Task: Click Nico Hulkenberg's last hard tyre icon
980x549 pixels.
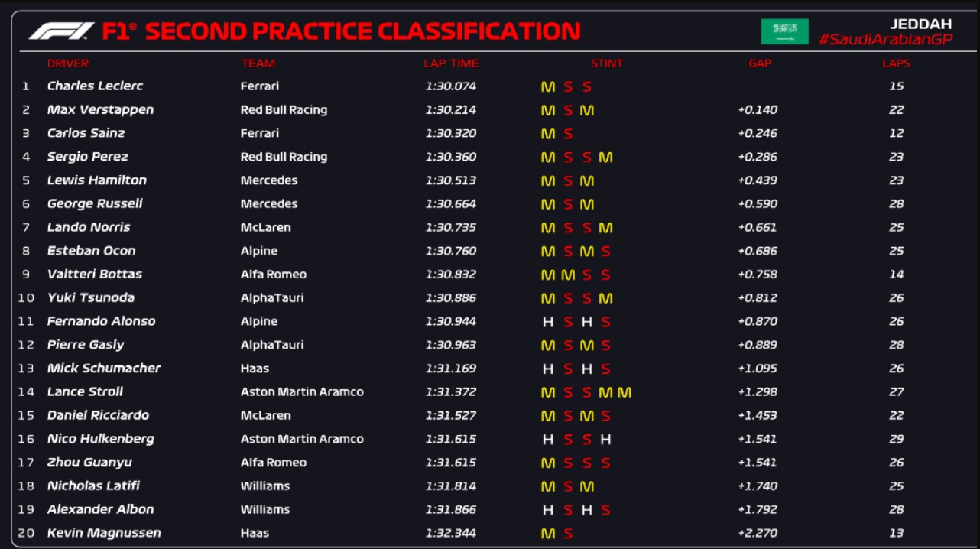Action: (605, 440)
